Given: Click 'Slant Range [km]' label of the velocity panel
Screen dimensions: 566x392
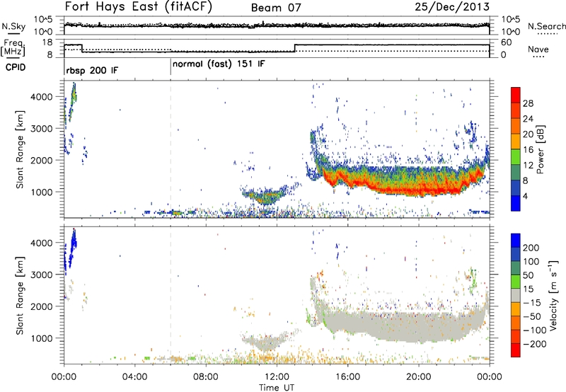Looking at the screenshot, I should click(20, 296).
